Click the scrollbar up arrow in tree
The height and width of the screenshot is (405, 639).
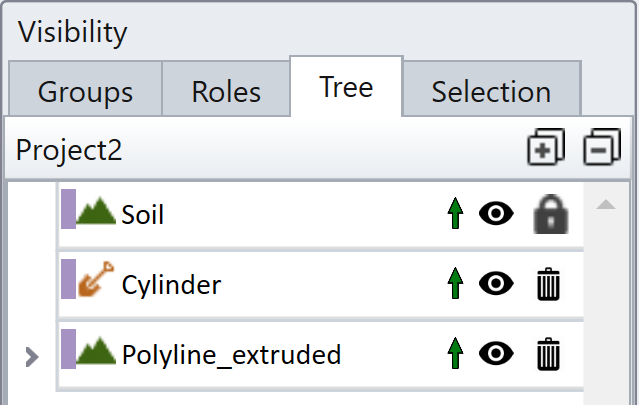click(604, 206)
